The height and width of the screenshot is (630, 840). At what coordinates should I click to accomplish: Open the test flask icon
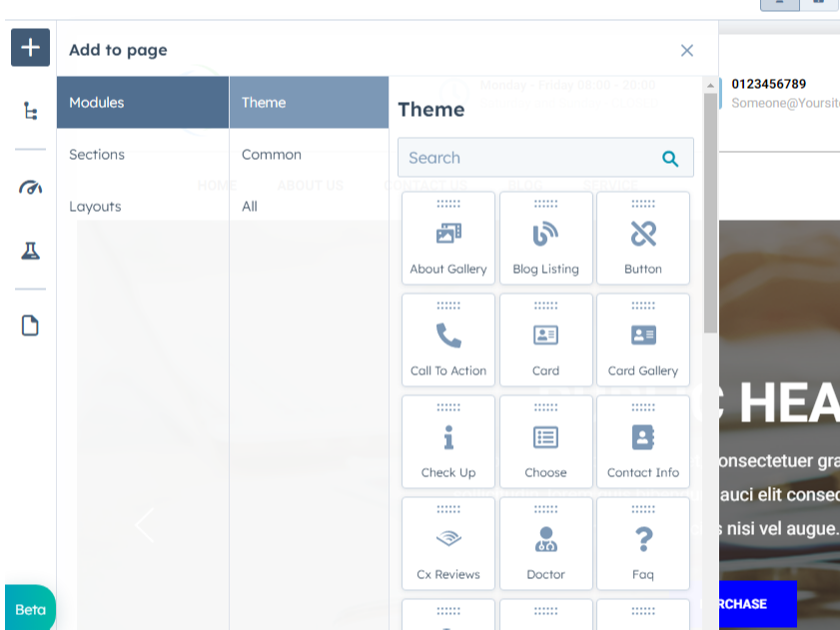pyautogui.click(x=30, y=251)
